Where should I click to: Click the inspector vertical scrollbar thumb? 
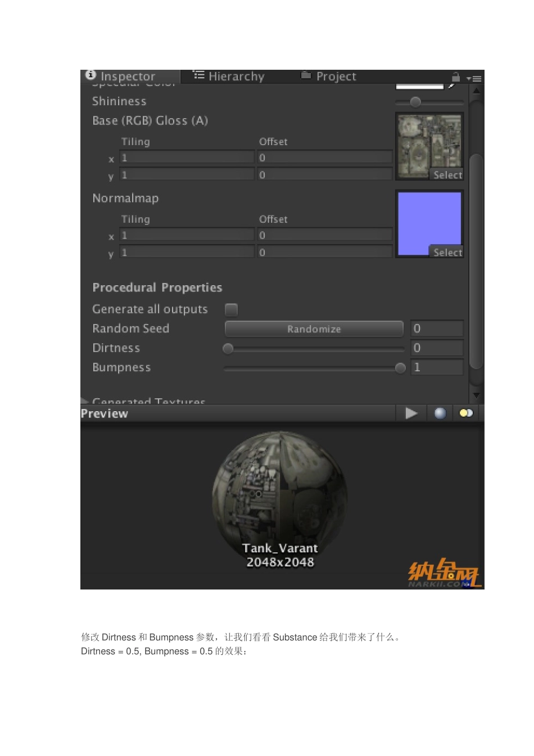point(476,262)
